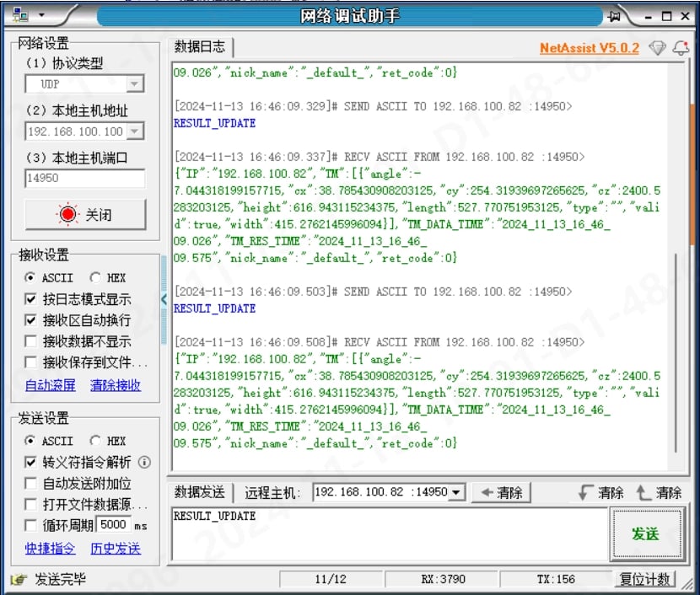Click the 16:46:09.329 SEND log header

point(373,106)
